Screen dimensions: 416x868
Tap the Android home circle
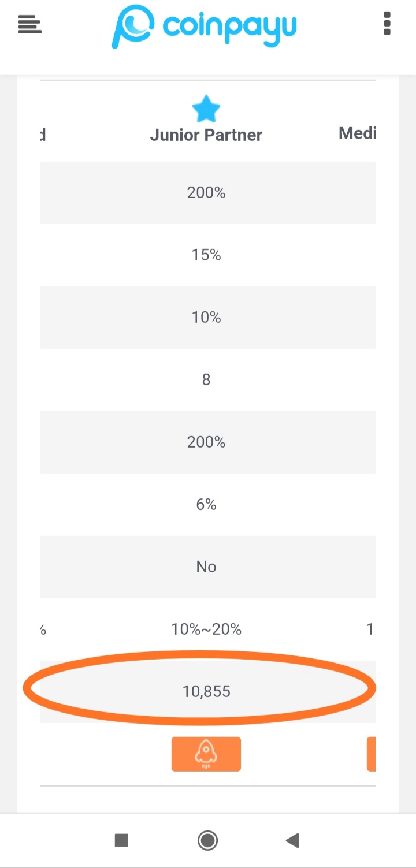pos(207,840)
